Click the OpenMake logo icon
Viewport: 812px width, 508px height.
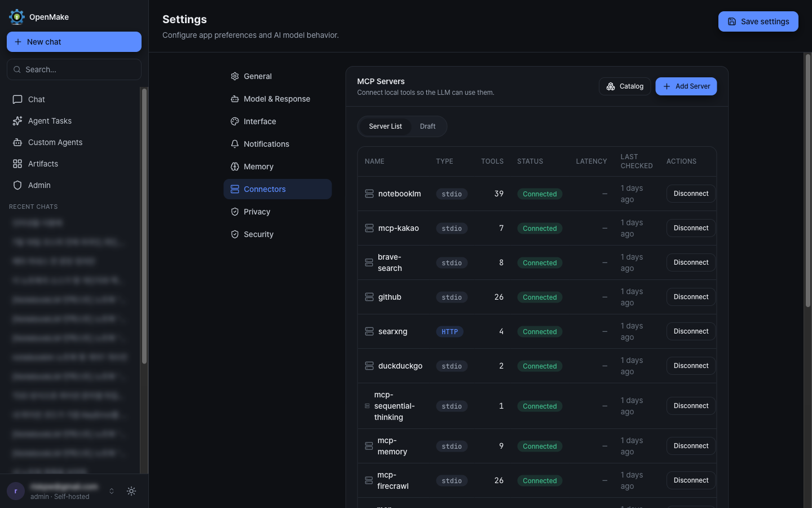click(17, 17)
